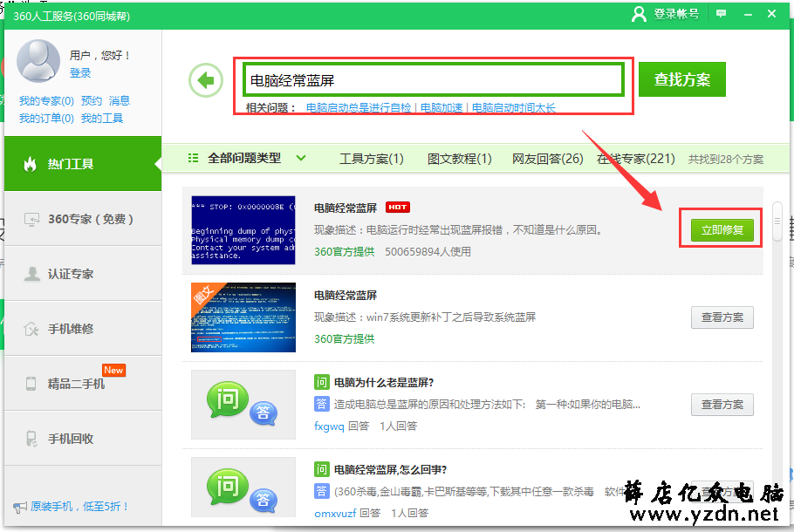
Task: Click the 原装手机，低至5折！ promo link
Action: tap(80, 506)
